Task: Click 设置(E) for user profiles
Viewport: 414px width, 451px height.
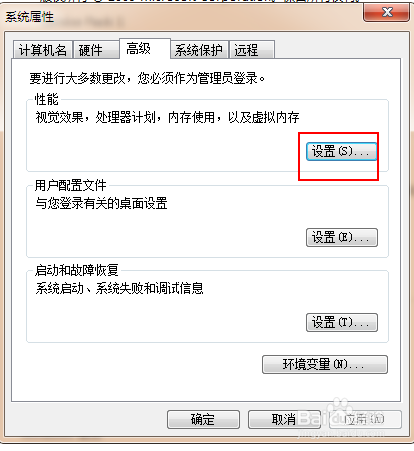Action: click(x=342, y=237)
